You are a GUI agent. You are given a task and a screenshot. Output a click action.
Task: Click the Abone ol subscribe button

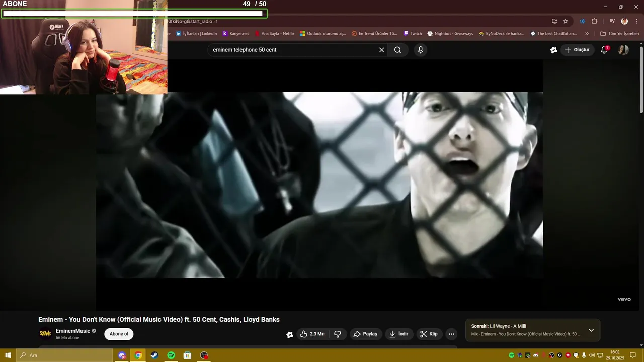(119, 334)
